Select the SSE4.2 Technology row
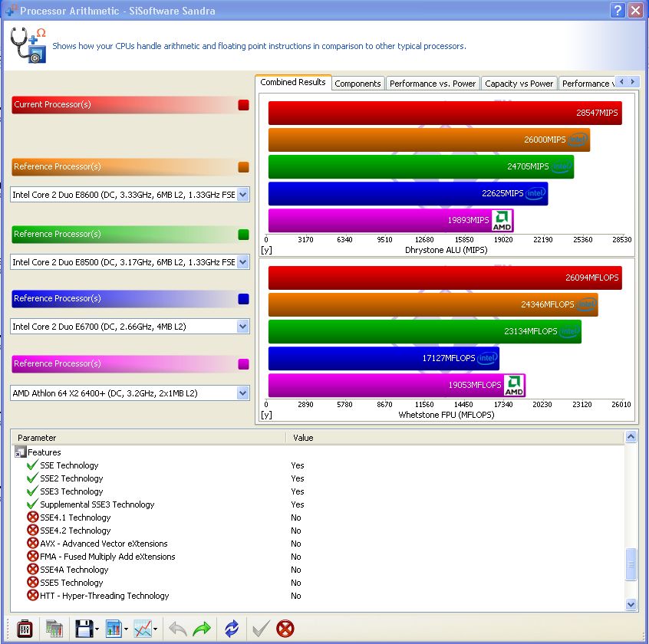649x644 pixels. click(x=318, y=531)
